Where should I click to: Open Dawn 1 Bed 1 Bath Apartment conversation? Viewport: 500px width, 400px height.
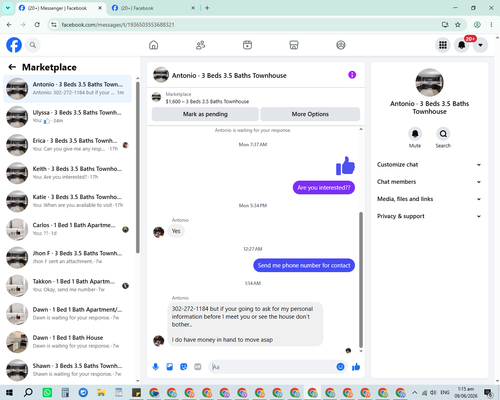[x=67, y=314]
